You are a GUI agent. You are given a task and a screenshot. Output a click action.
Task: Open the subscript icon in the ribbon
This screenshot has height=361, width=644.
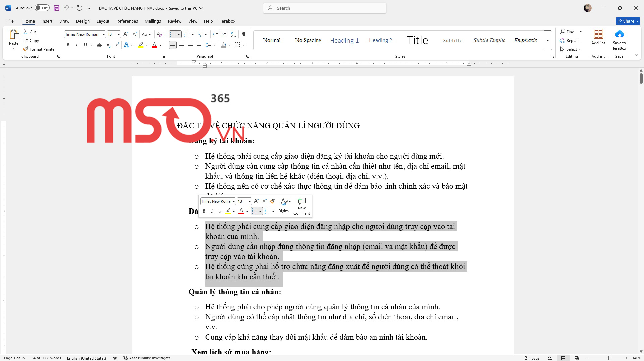[x=108, y=45]
